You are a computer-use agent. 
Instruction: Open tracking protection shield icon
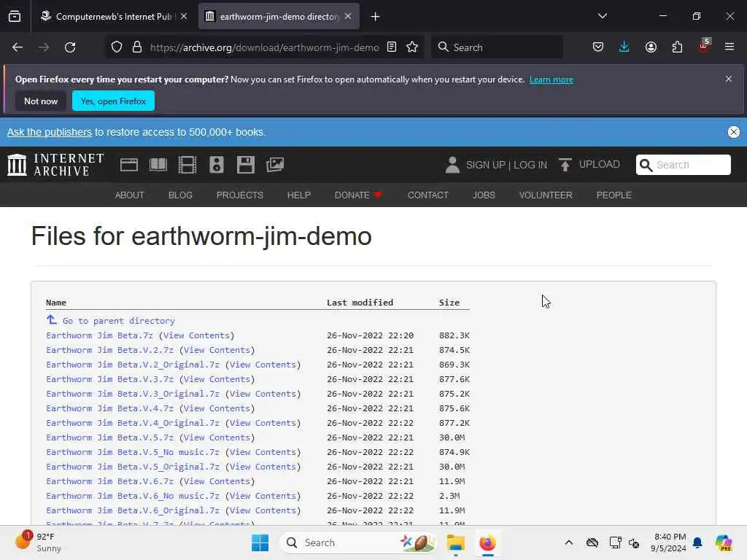(117, 47)
